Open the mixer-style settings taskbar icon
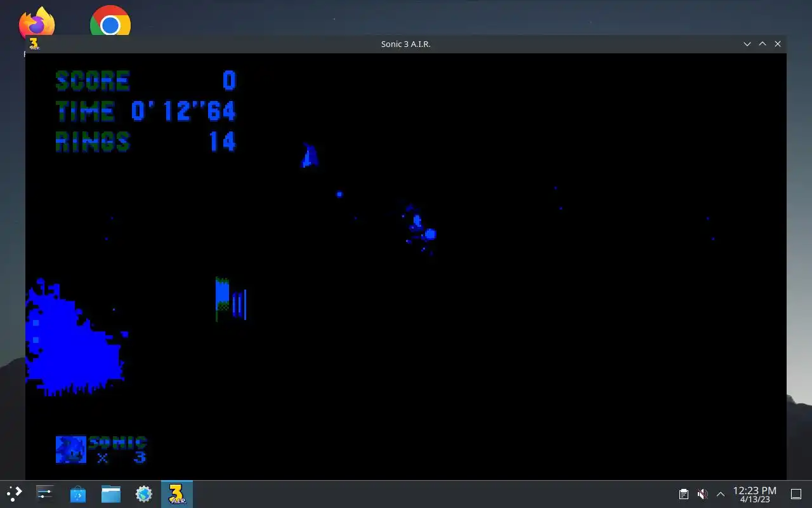 pos(44,493)
